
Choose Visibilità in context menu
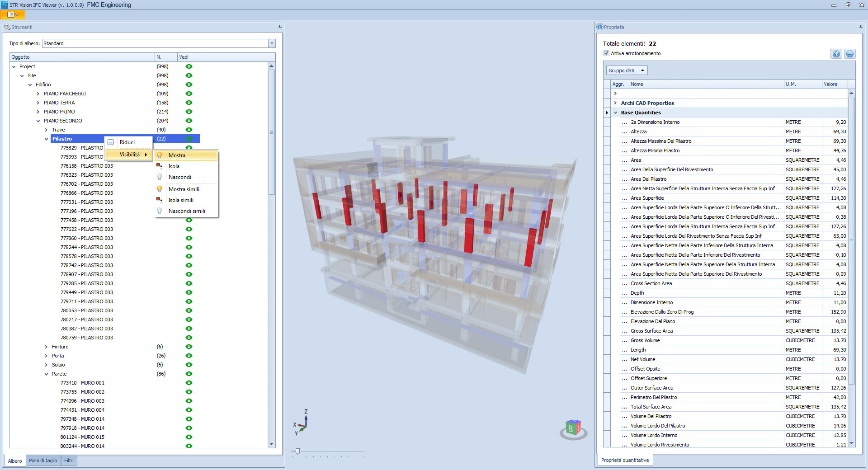pos(129,155)
